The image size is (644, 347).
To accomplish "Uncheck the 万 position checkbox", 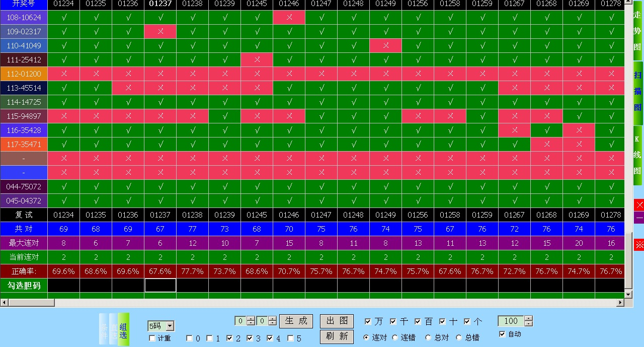I will click(368, 321).
